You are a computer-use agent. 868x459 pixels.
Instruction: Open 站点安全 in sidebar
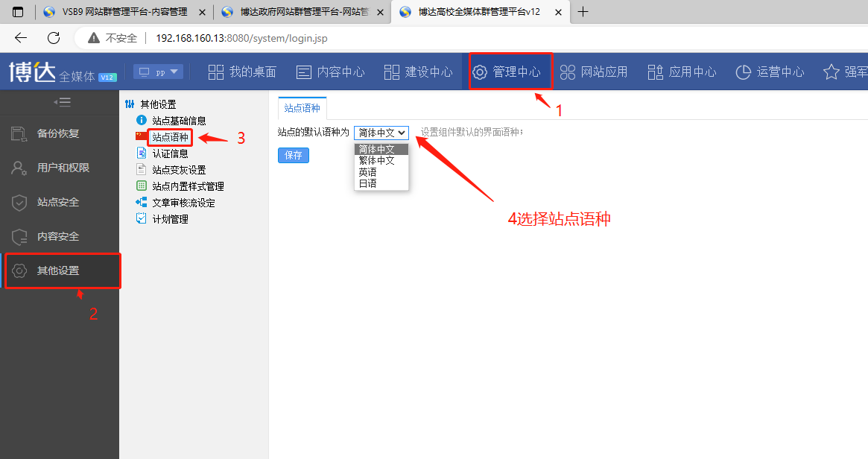coord(60,202)
